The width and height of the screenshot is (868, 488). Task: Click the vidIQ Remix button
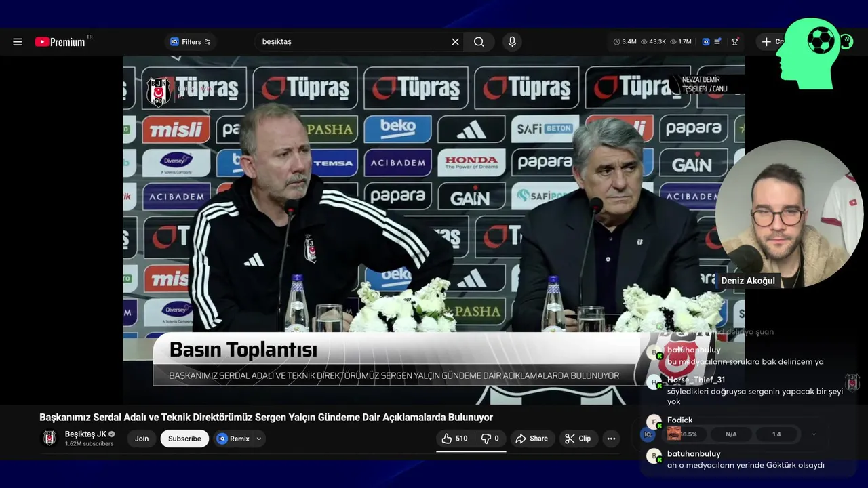click(x=233, y=439)
